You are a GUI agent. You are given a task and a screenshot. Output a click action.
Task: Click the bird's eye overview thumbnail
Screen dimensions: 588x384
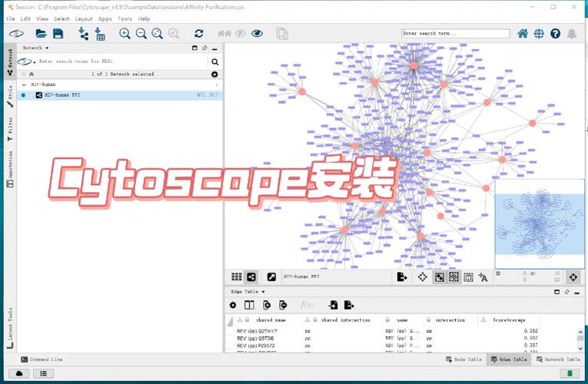(540, 223)
